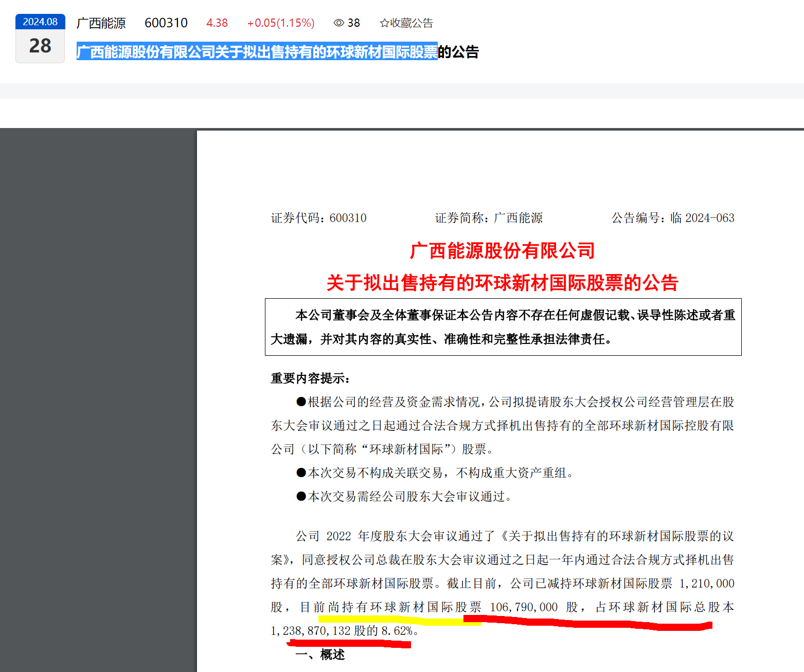Click the section heading 一、概述
This screenshot has height=672, width=804.
(320, 655)
